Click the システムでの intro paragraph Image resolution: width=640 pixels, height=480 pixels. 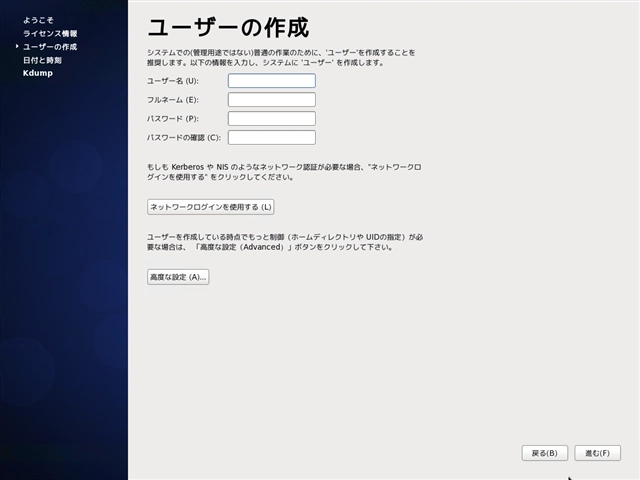tap(281, 58)
